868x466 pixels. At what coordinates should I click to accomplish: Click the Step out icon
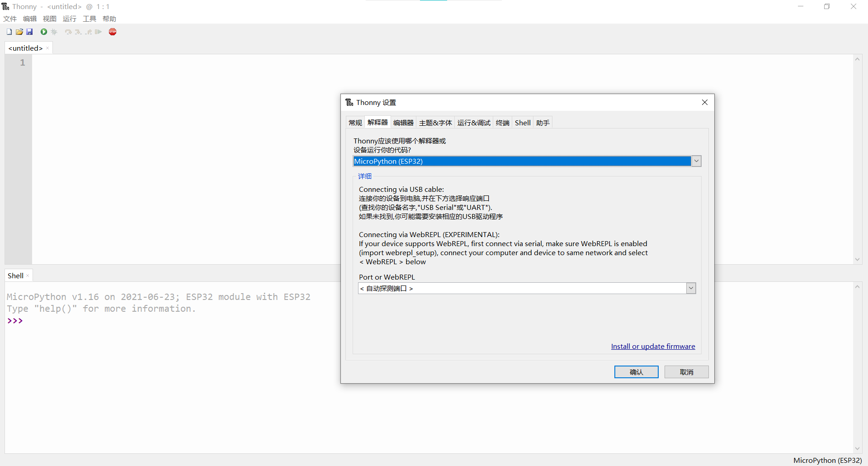pos(89,32)
